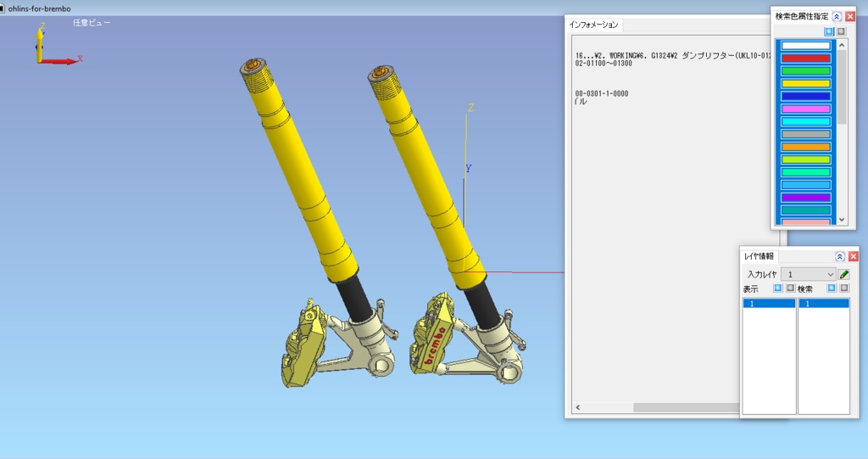Pick the gray color swatch
The width and height of the screenshot is (868, 459).
[806, 134]
